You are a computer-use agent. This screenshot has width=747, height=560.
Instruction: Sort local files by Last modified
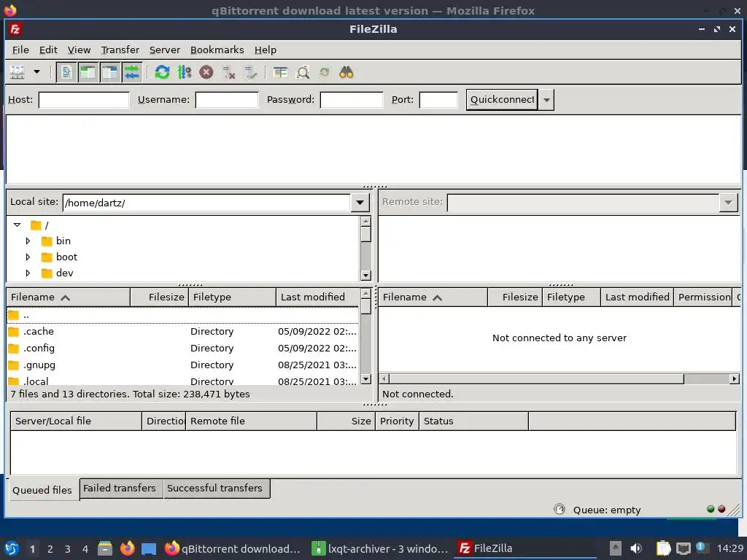point(318,297)
